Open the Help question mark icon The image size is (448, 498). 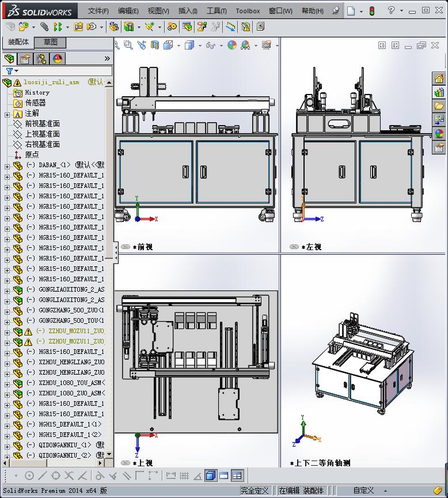coord(391,10)
